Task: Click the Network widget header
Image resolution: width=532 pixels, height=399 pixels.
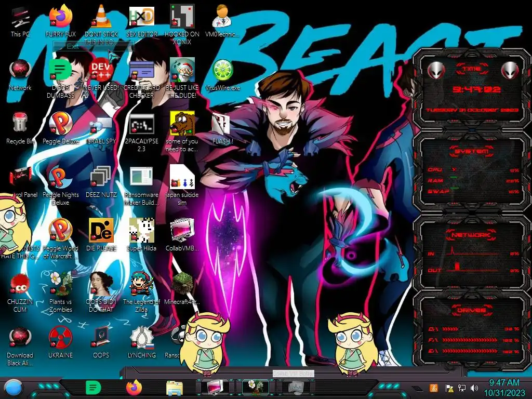Action: [472, 235]
